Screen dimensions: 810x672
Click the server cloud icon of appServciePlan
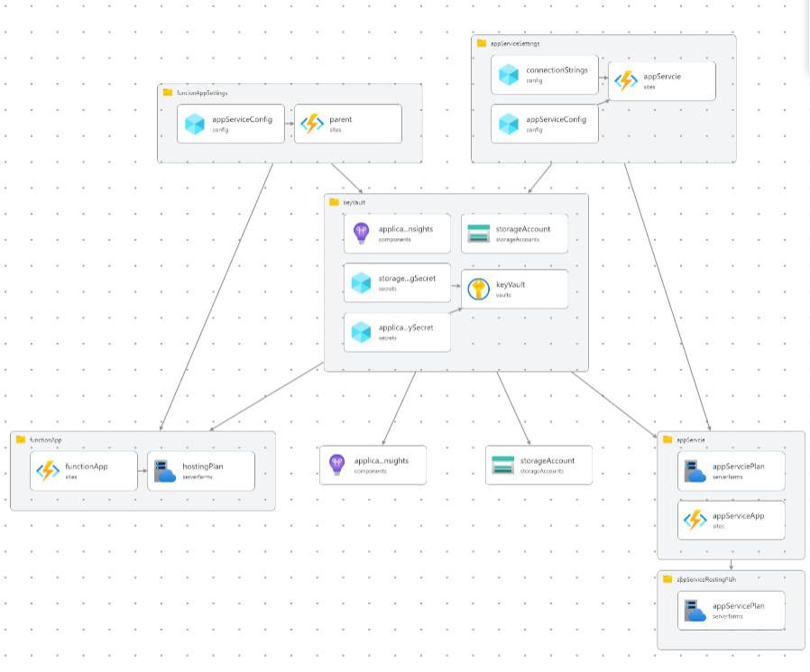click(x=695, y=471)
